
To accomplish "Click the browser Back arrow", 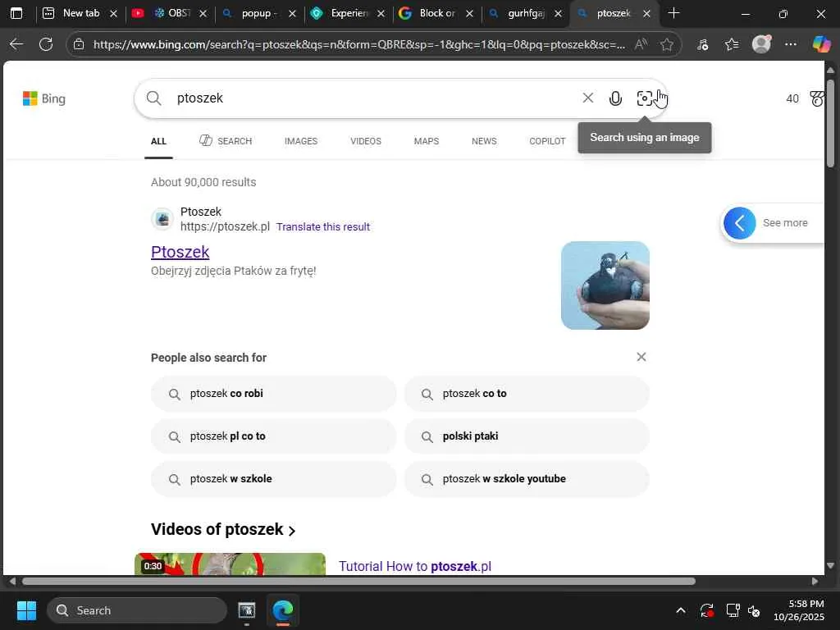I will (16, 44).
